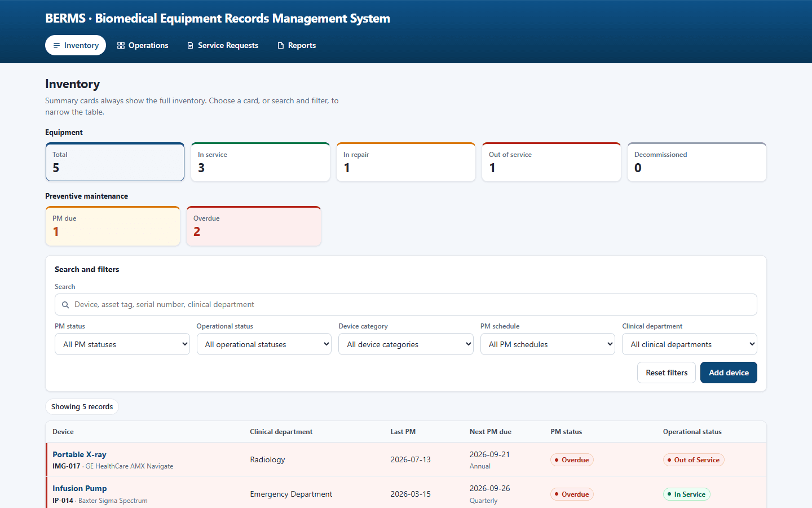
Task: Click the Next PM due column header
Action: (x=491, y=432)
